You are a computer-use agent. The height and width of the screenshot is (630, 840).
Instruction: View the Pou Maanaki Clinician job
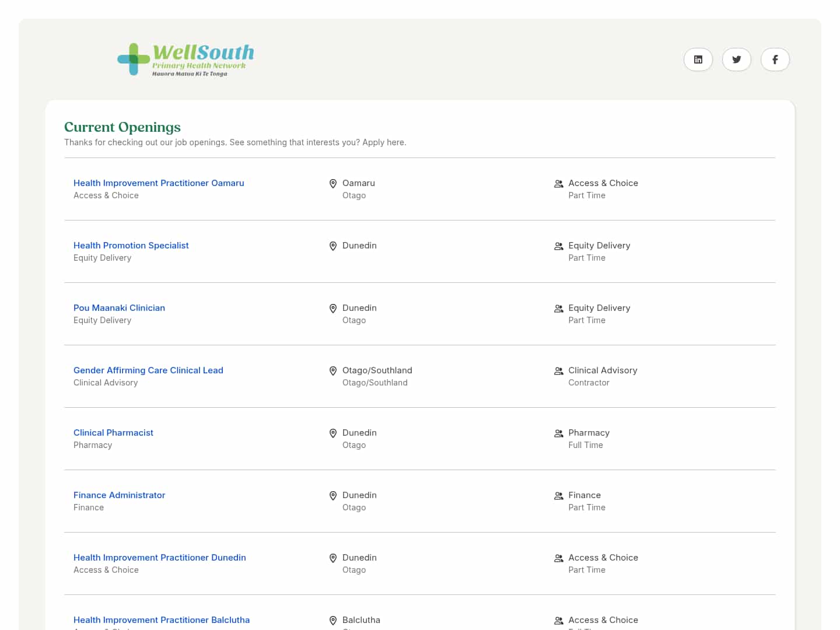coord(119,307)
